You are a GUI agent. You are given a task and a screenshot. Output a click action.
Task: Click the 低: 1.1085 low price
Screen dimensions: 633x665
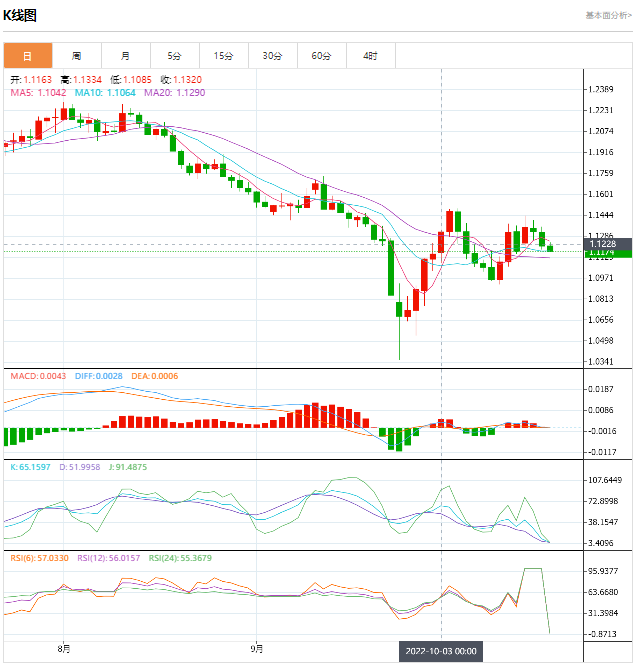131,80
